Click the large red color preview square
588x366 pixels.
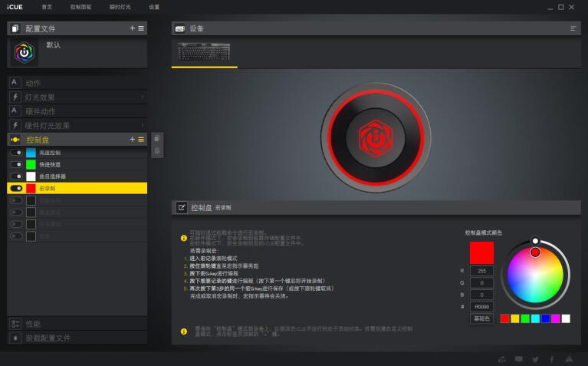481,252
